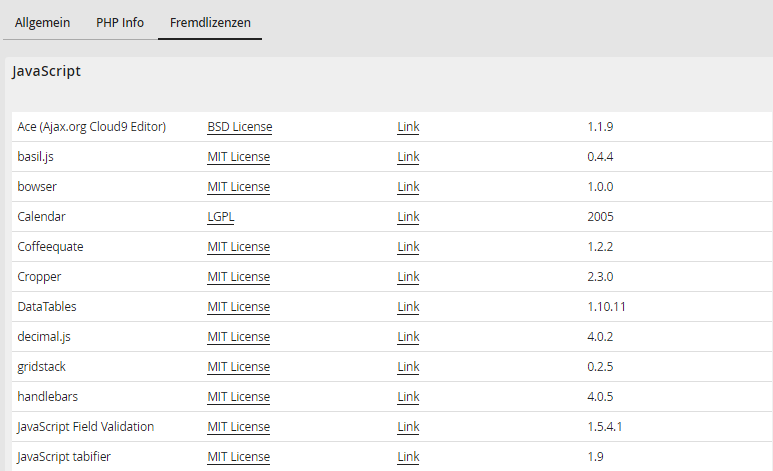Open MIT License for DataTables
Viewport: 773px width, 471px height.
tap(239, 307)
